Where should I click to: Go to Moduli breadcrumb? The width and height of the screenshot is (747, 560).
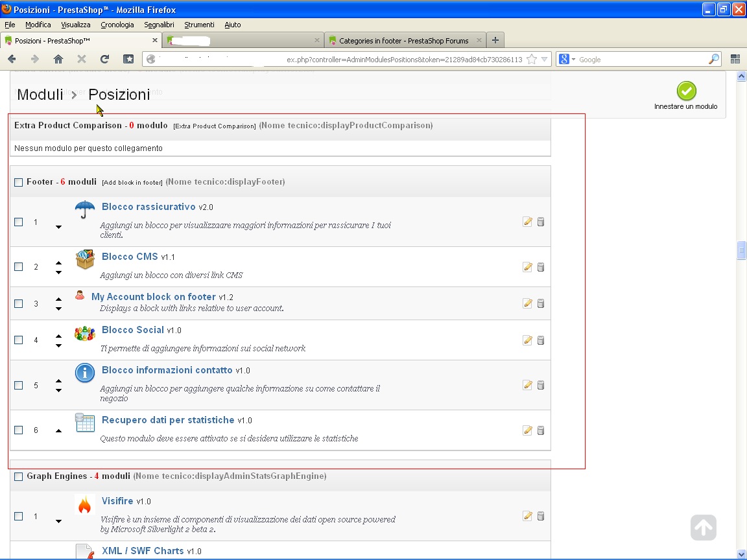(x=40, y=94)
